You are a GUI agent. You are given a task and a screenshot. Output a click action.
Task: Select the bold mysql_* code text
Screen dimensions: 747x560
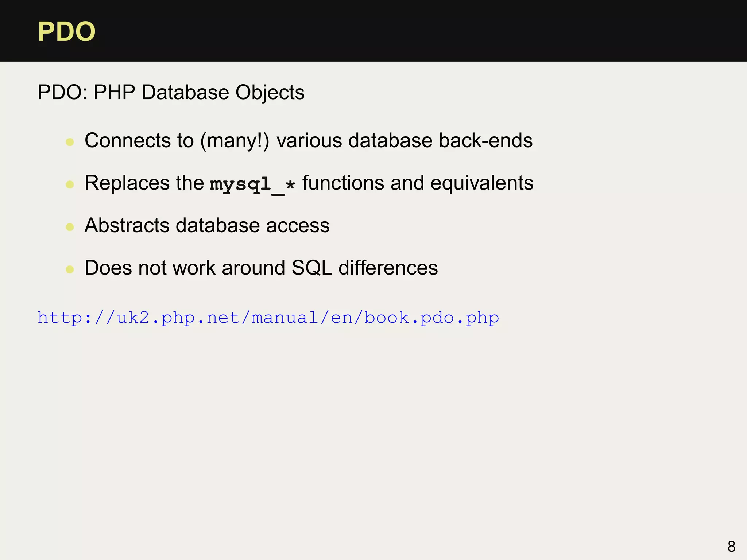tap(252, 184)
